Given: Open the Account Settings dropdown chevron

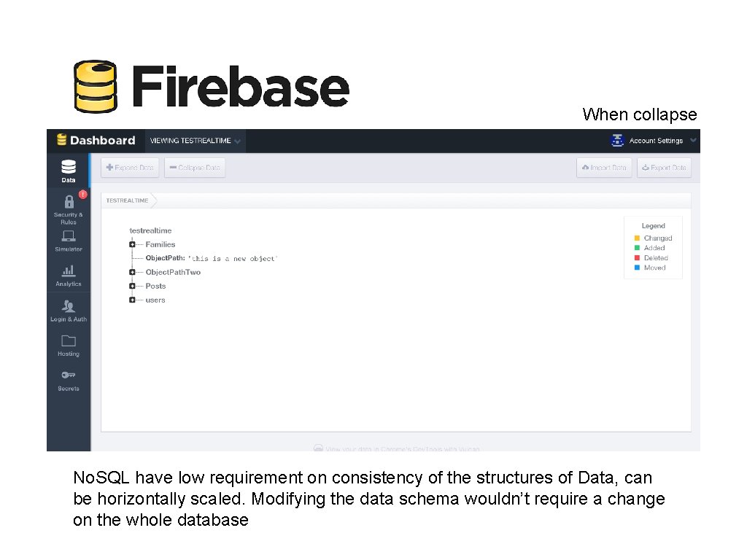Looking at the screenshot, I should pos(693,140).
